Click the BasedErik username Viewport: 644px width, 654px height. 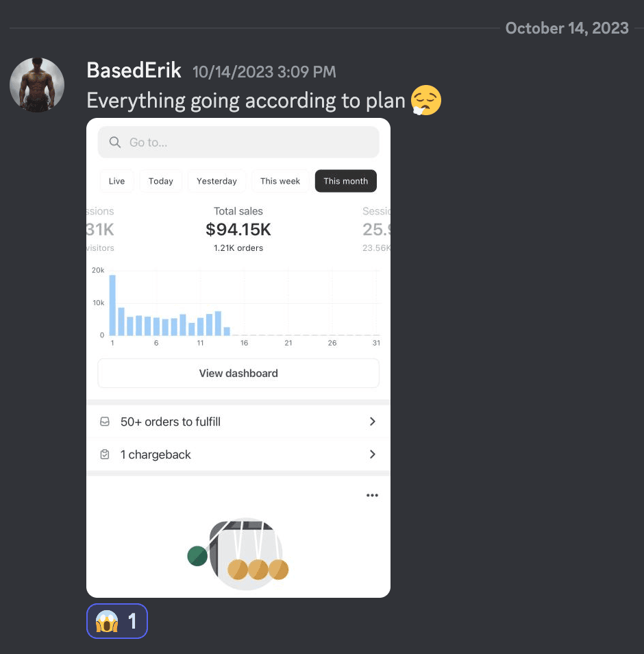[134, 71]
